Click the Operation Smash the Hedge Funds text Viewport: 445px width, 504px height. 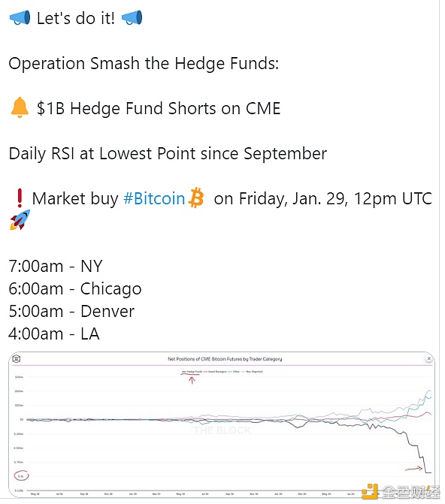point(144,63)
